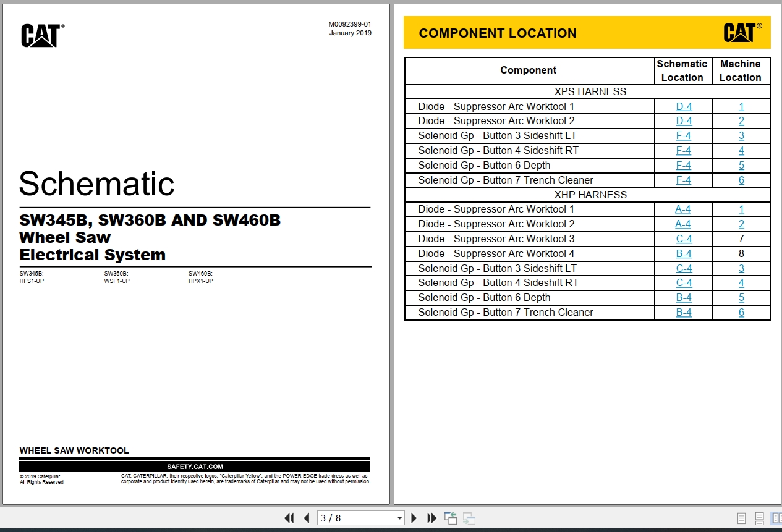Click the Component column header

[529, 70]
